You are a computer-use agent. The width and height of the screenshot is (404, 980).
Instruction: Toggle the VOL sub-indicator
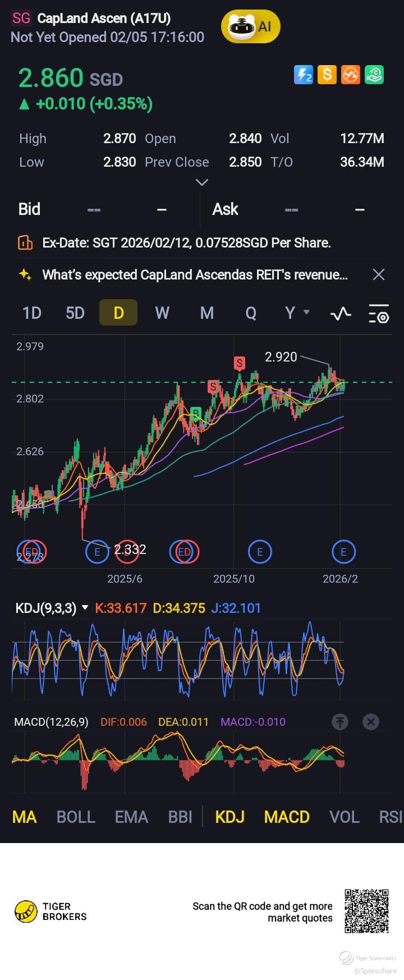(344, 817)
